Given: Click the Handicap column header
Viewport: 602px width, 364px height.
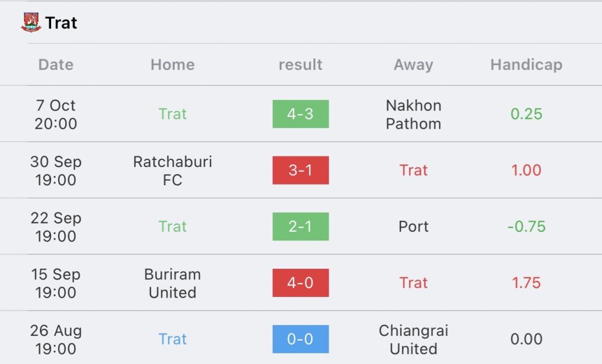Looking at the screenshot, I should click(x=526, y=65).
